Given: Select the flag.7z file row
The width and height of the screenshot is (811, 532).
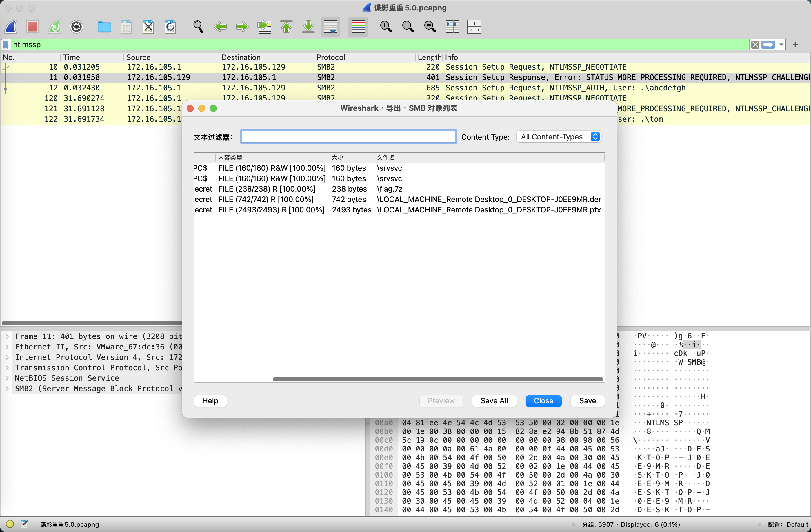Looking at the screenshot, I should (399, 189).
